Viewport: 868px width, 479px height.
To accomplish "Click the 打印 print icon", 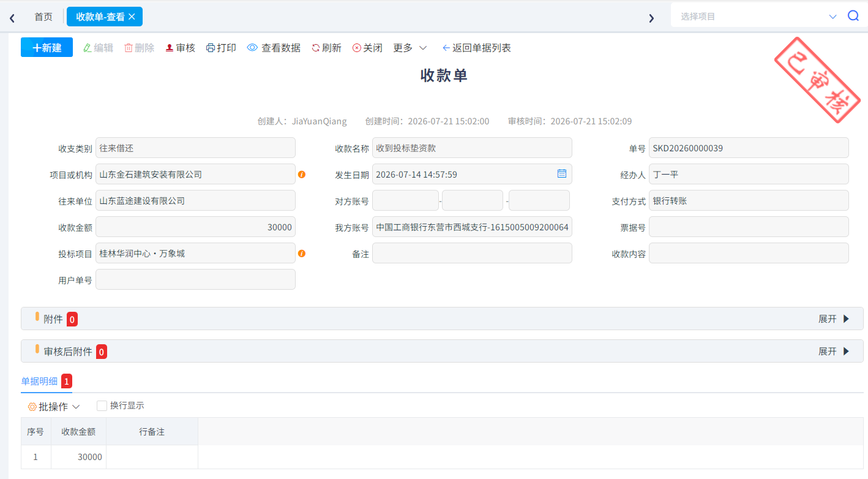I will click(x=211, y=48).
